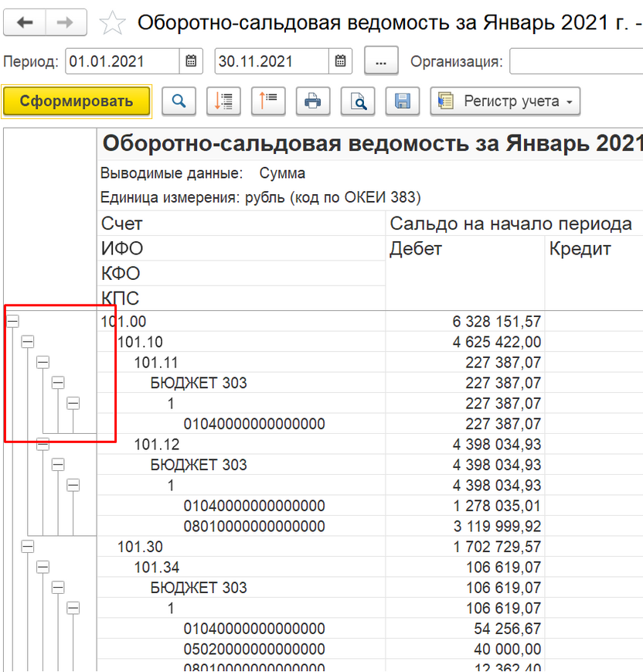Click the forward navigation arrow
643x672 pixels.
[66, 22]
